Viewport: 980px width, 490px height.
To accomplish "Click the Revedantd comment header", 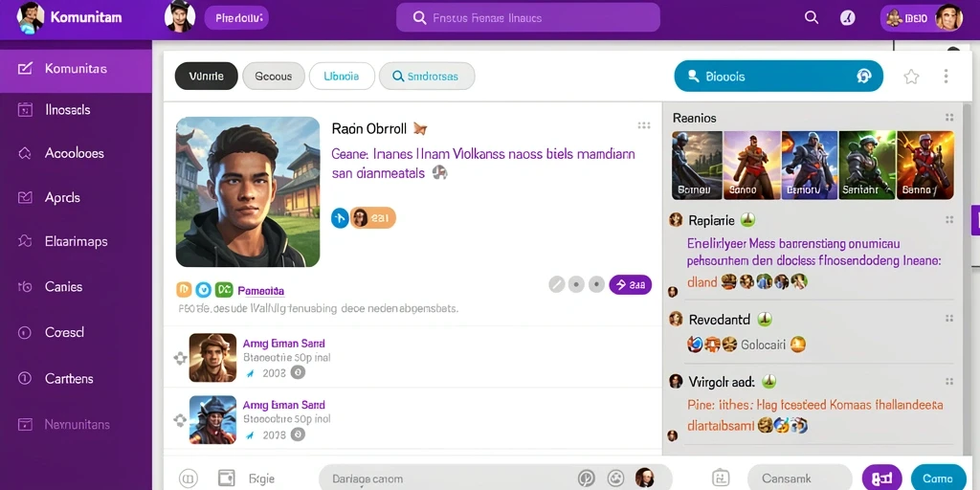I will tap(719, 320).
